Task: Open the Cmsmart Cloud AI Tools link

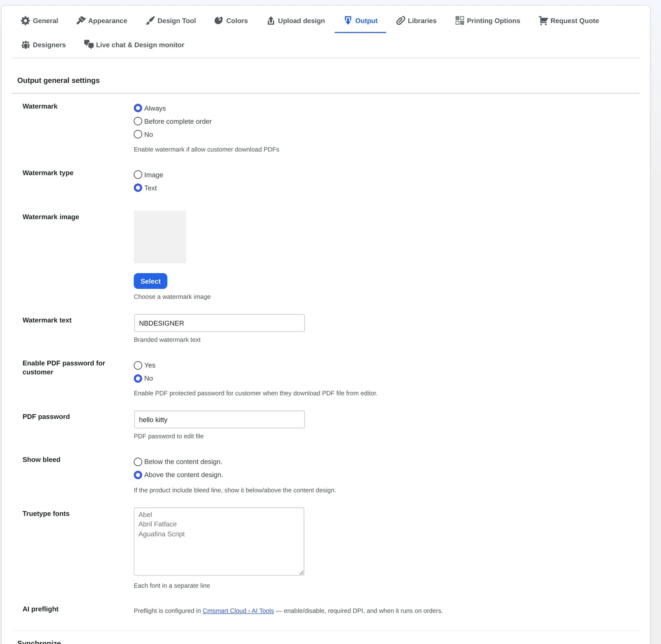Action: coord(238,611)
